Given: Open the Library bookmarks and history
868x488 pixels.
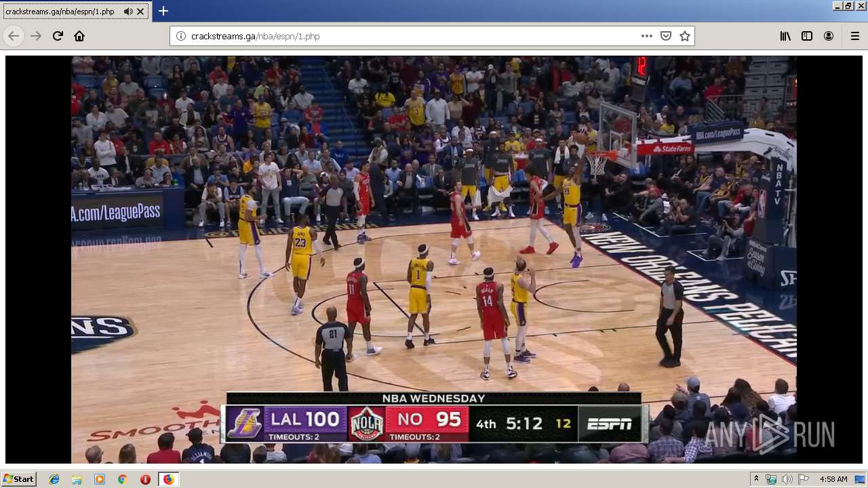Looking at the screenshot, I should (785, 36).
